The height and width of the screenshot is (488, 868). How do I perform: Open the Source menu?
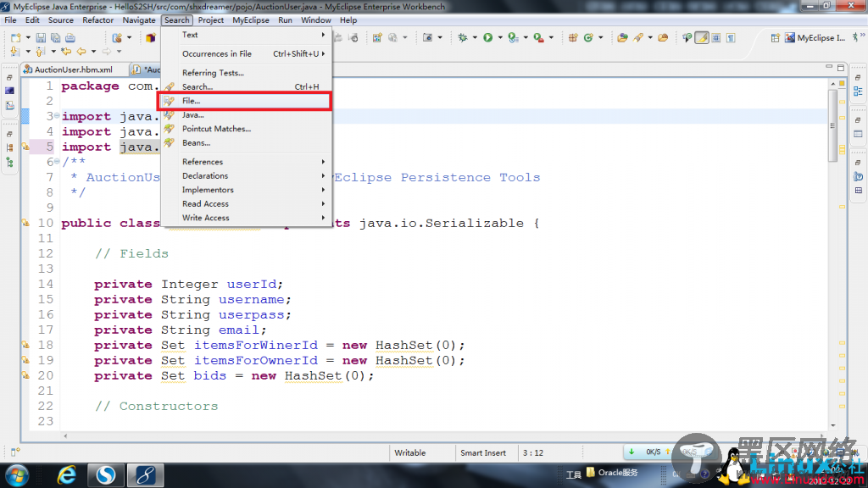click(61, 20)
